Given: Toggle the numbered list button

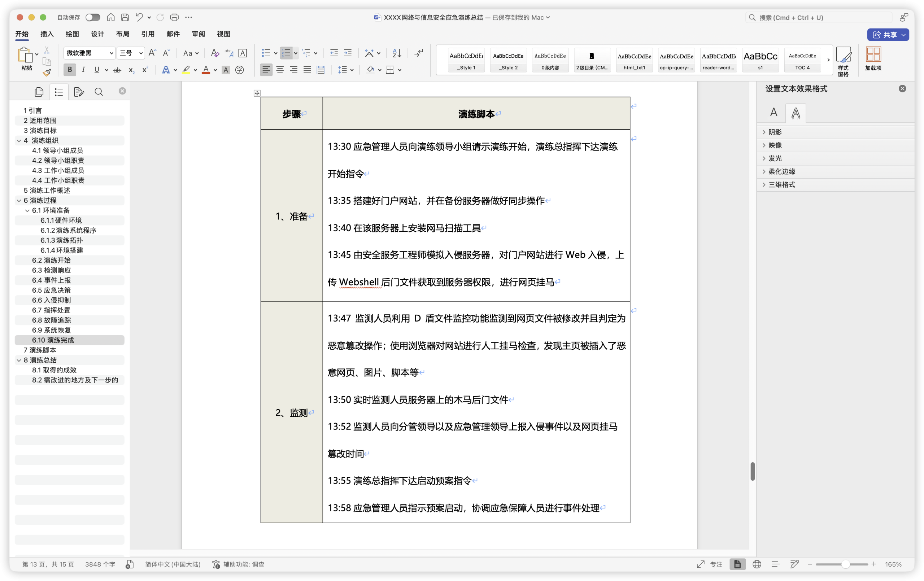Looking at the screenshot, I should (x=286, y=53).
